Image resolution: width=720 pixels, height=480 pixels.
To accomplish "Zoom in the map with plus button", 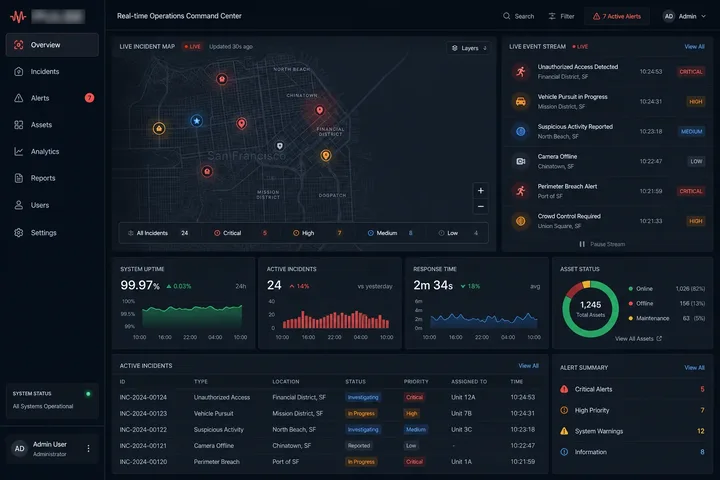I will (x=480, y=191).
